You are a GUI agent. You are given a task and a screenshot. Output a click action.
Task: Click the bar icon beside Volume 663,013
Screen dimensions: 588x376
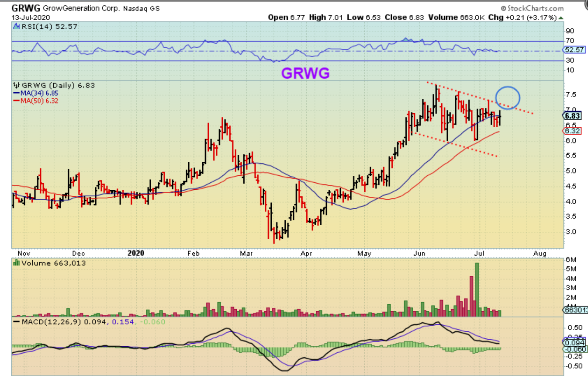click(17, 263)
